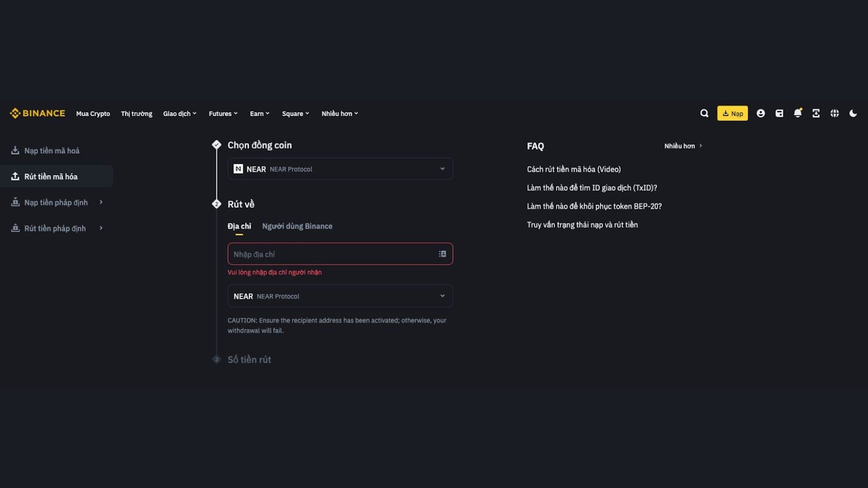
Task: Click the NEAR coin logo icon
Action: click(238, 169)
